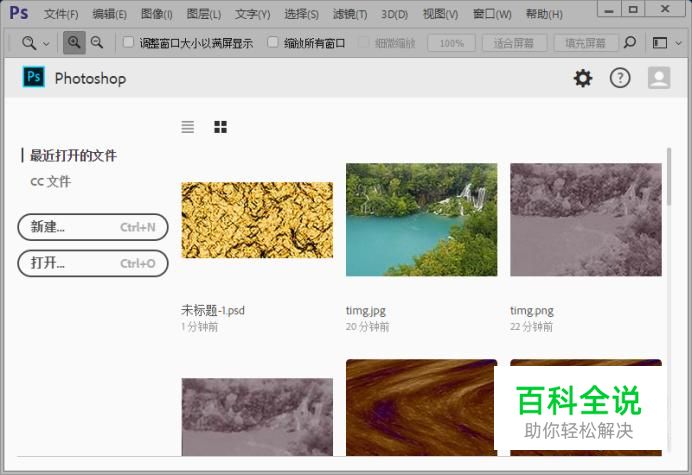Click the user account profile icon
This screenshot has width=692, height=475.
(659, 78)
